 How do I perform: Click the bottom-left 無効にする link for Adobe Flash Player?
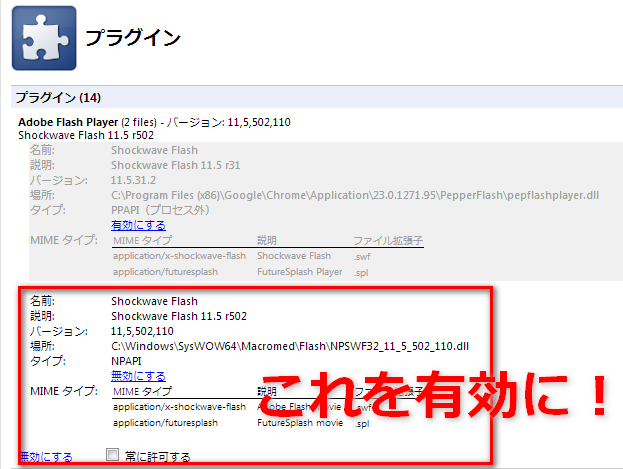(x=46, y=457)
